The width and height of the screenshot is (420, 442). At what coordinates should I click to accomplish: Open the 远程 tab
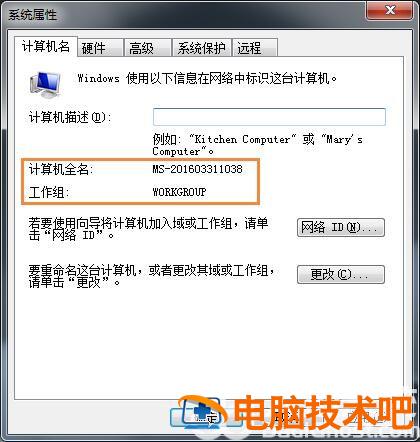click(255, 48)
